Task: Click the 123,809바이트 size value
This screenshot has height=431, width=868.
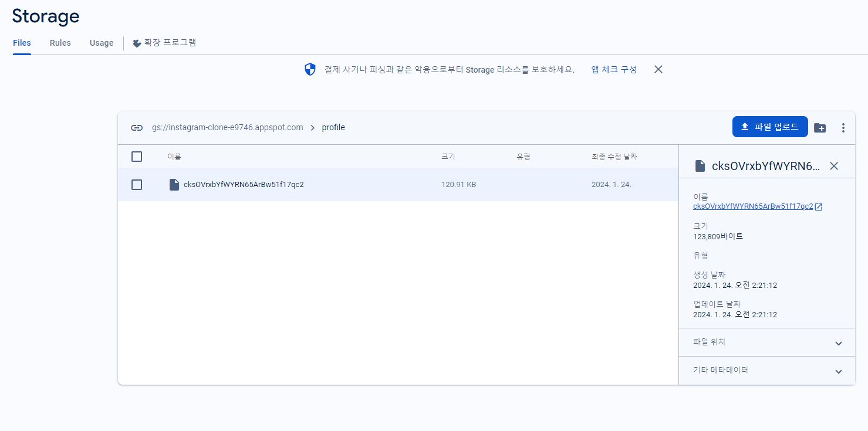Action: (718, 236)
